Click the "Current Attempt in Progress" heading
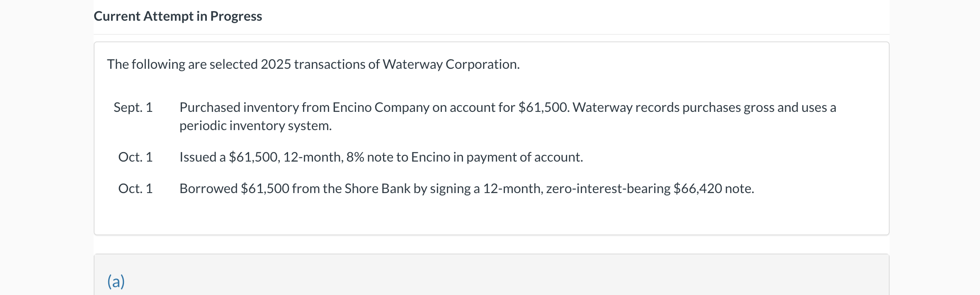The image size is (980, 295). click(x=178, y=16)
